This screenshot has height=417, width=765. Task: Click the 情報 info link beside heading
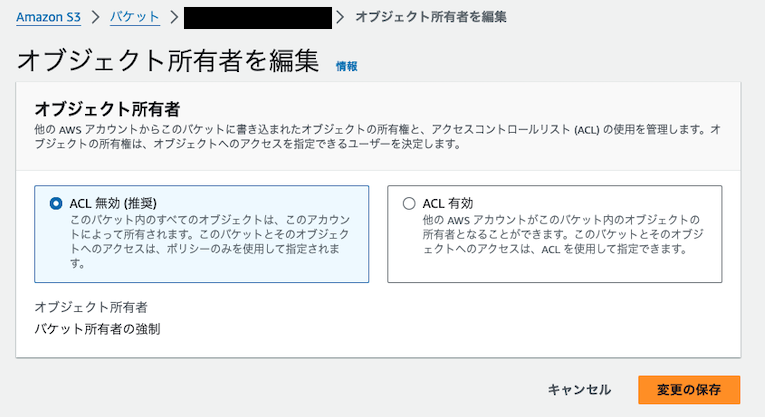pos(346,66)
